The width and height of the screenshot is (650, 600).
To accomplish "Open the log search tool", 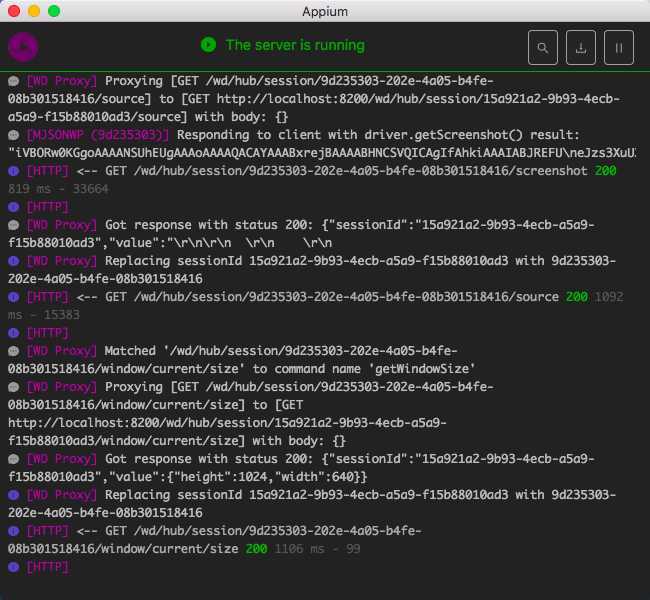I will [x=543, y=48].
